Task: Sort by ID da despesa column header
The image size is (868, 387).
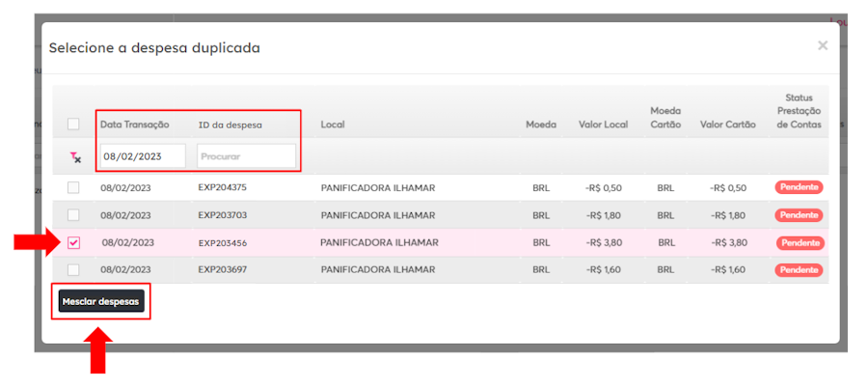Action: (230, 124)
